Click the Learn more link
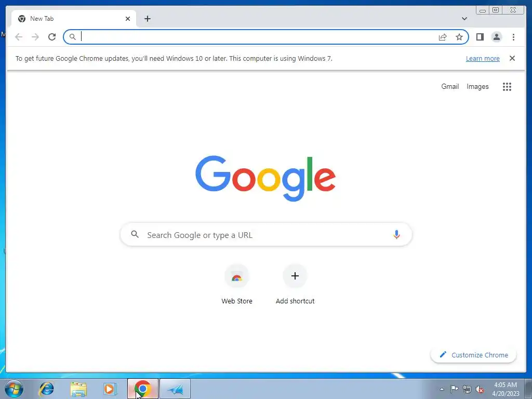Viewport: 532px width, 399px height. coord(483,58)
